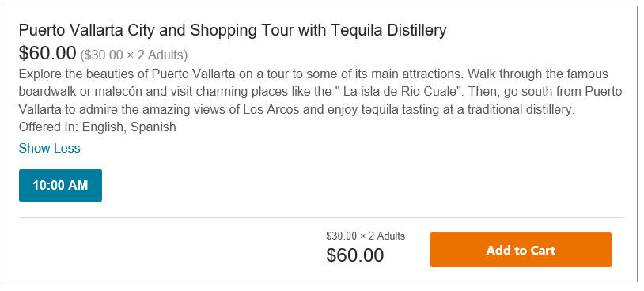Click gray ($30.00 × 2 Adults) beside top price
Image resolution: width=644 pixels, height=291 pixels.
click(x=134, y=55)
